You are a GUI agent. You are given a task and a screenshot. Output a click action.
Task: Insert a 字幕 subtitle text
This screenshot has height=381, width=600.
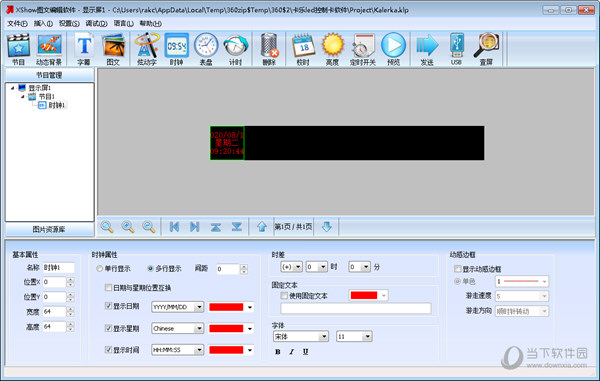84,49
